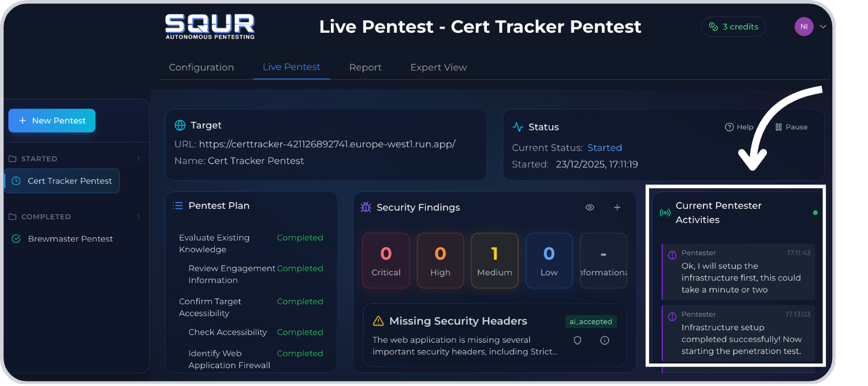
Task: Click the New Pentest button
Action: [x=51, y=120]
